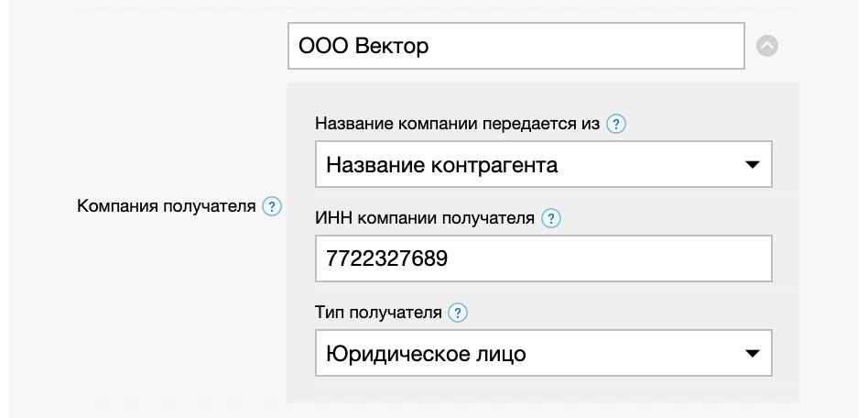The height and width of the screenshot is (418, 868).
Task: Click the "Тип получателя" label
Action: click(377, 313)
